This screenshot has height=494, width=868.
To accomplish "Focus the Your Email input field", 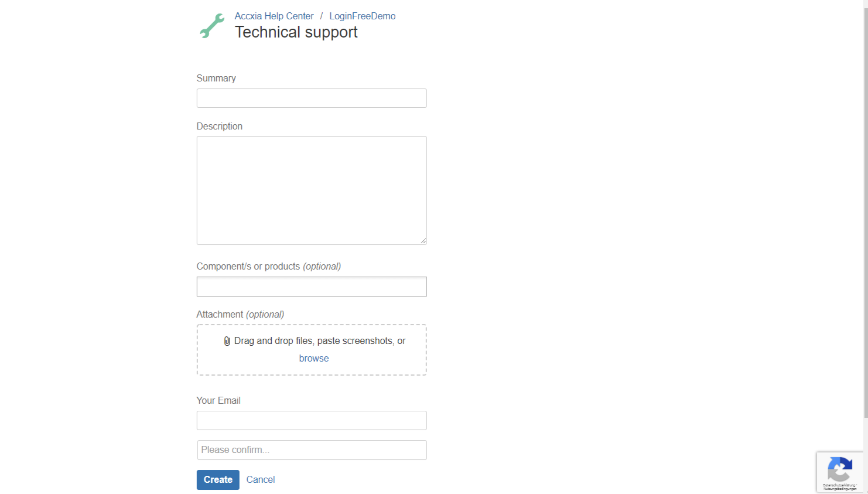I will (x=312, y=421).
